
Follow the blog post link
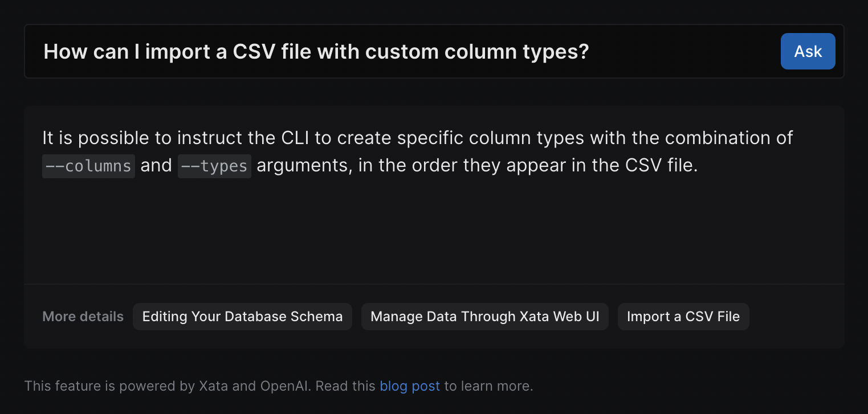(x=410, y=386)
